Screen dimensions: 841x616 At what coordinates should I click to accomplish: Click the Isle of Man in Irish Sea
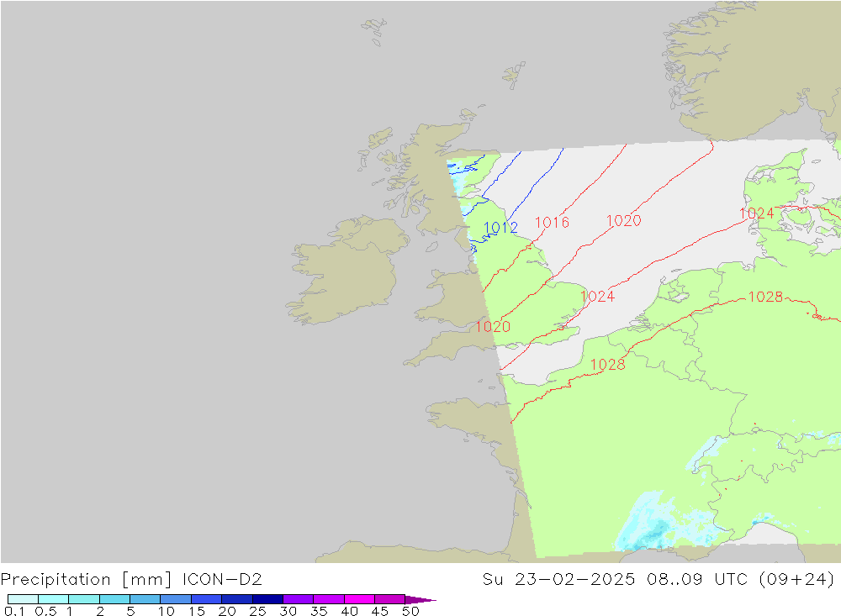(x=431, y=246)
